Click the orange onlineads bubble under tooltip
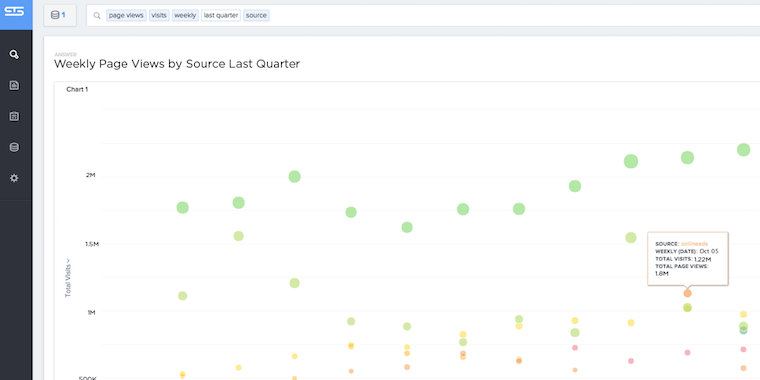The width and height of the screenshot is (760, 380). (x=687, y=293)
